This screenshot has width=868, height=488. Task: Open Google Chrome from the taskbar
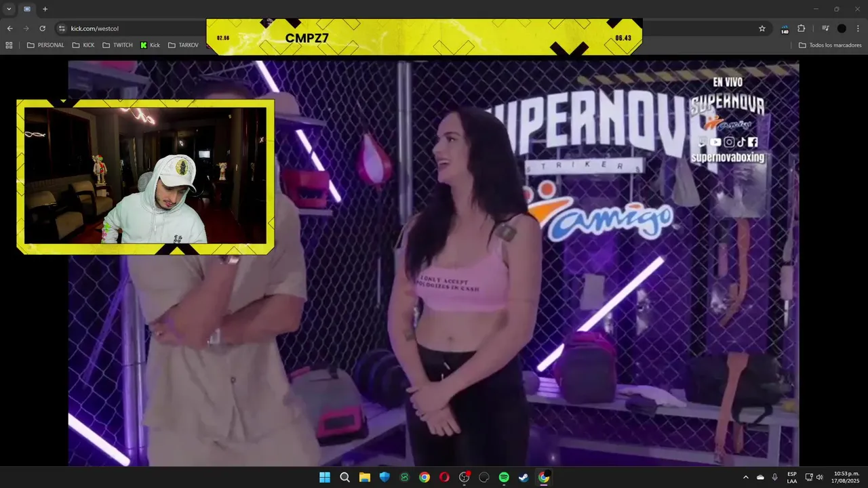pyautogui.click(x=425, y=477)
